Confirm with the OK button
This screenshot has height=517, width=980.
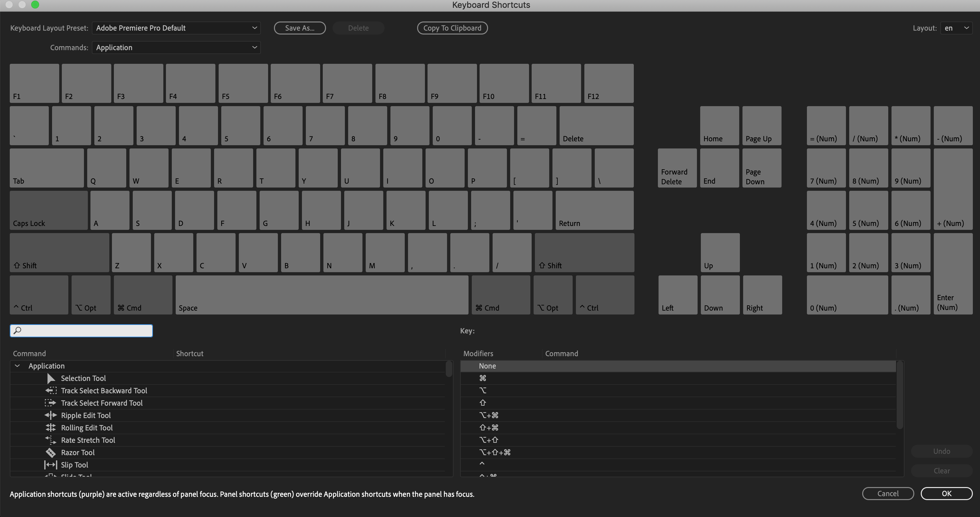click(946, 493)
